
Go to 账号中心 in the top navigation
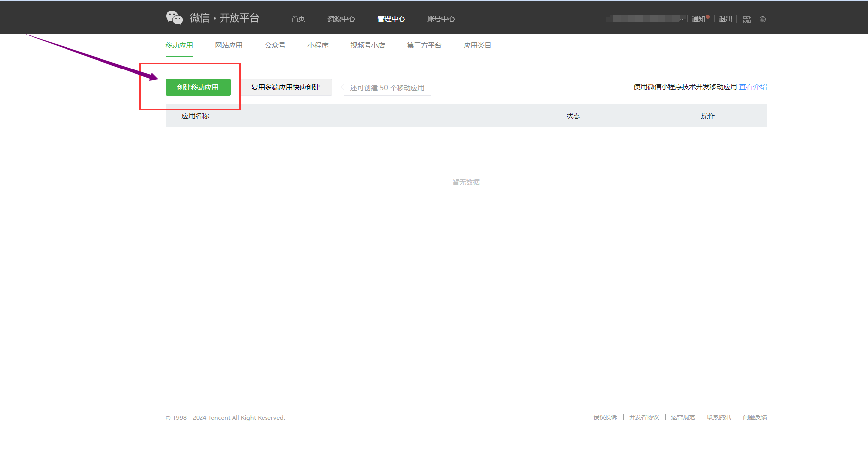441,19
